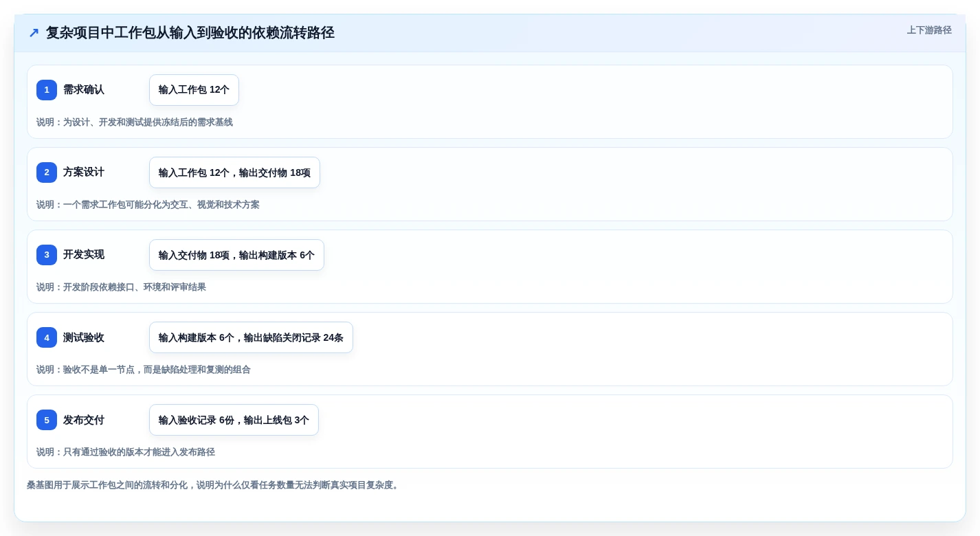Image resolution: width=980 pixels, height=536 pixels.
Task: Click the note about 交互、视觉和技术方案
Action: tap(148, 205)
